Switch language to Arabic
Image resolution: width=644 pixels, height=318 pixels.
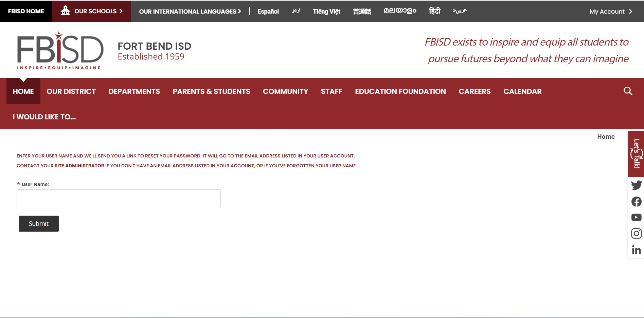[x=460, y=11]
